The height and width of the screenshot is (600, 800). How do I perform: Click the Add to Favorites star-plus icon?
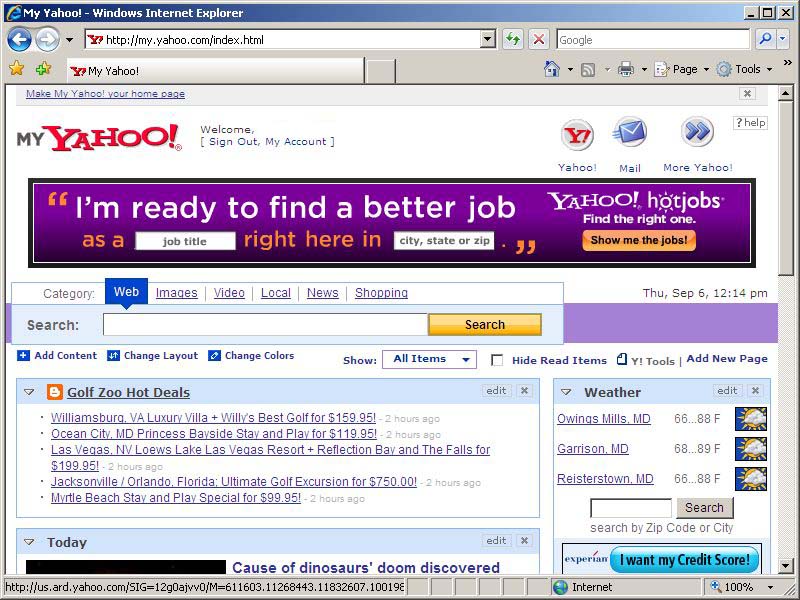click(43, 68)
